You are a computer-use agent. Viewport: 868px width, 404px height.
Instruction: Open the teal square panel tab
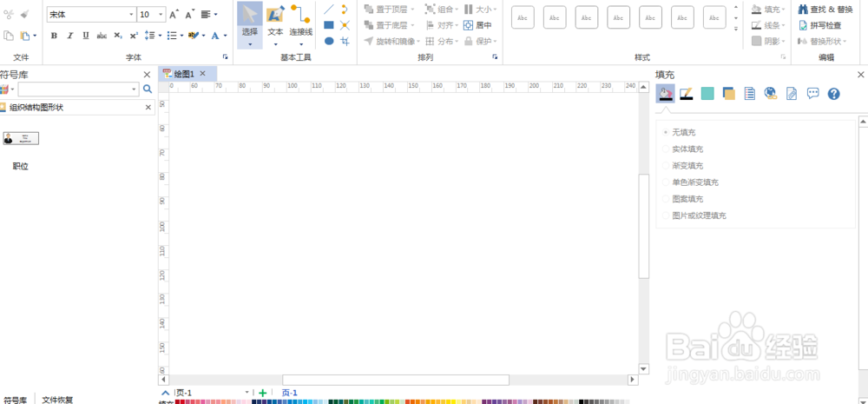(707, 94)
